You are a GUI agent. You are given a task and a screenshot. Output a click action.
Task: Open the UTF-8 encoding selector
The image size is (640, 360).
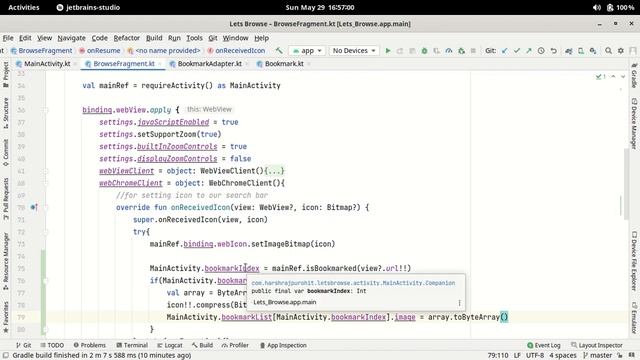[x=535, y=356]
